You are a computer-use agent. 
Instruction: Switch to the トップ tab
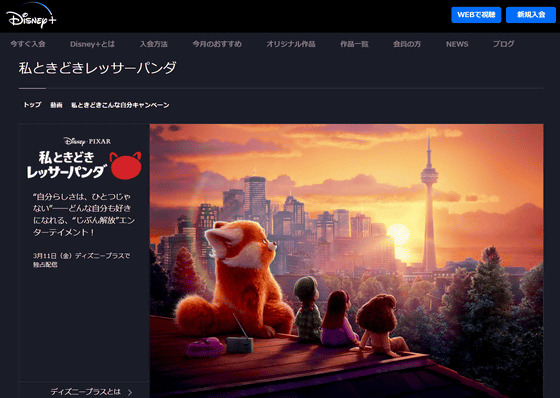pos(32,105)
